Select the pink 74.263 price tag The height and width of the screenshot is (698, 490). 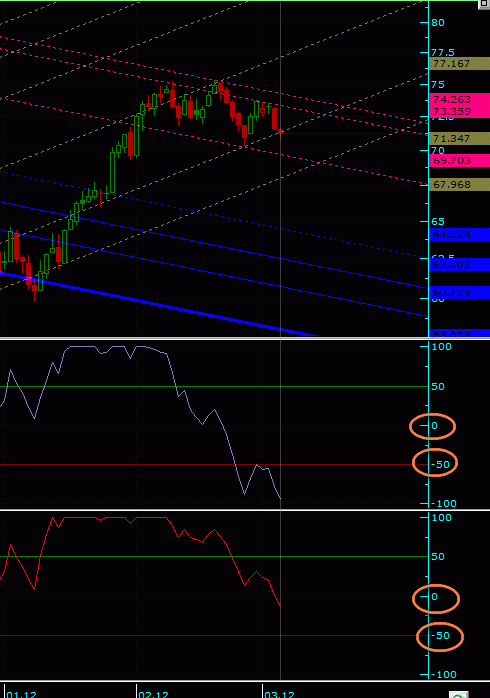point(459,100)
